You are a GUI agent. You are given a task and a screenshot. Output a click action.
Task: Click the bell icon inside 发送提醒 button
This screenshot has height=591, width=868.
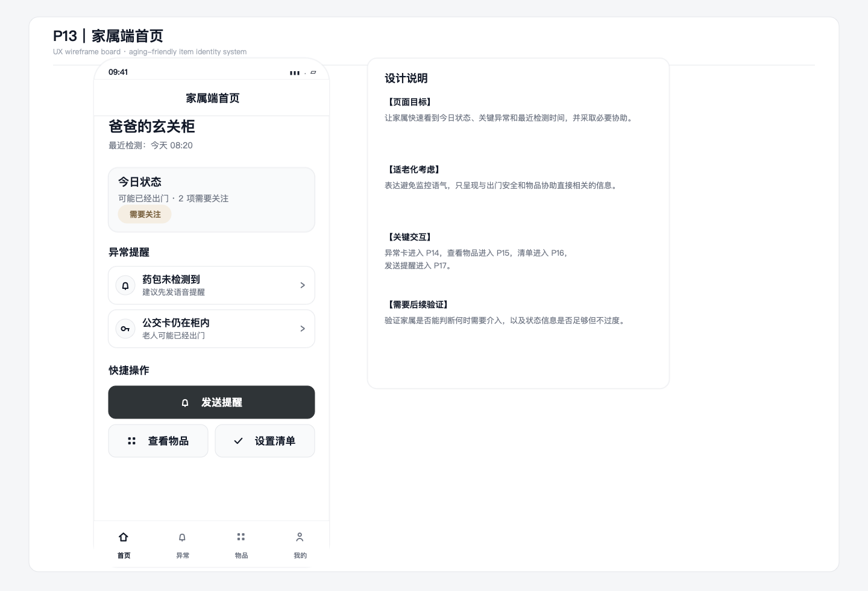(x=185, y=402)
